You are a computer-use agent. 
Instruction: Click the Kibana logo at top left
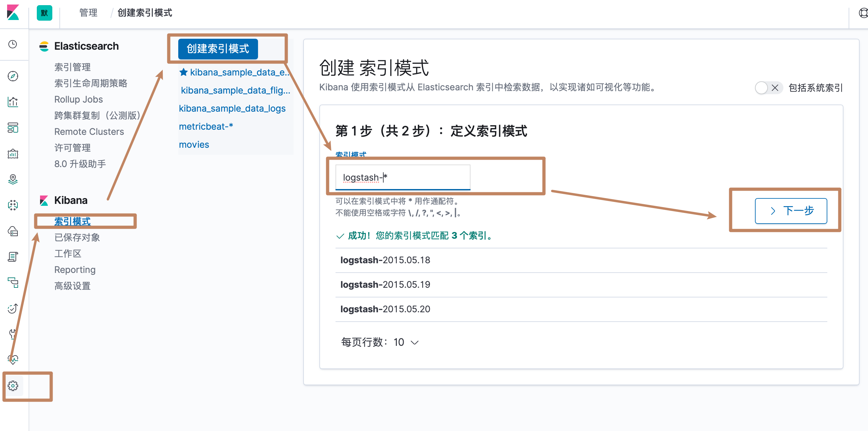pyautogui.click(x=13, y=13)
